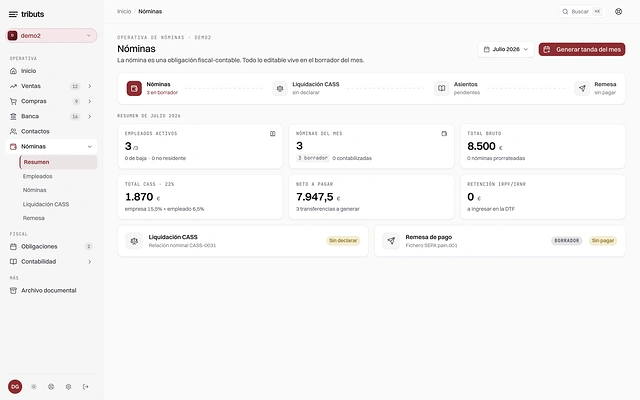Click the Buscar search field
This screenshot has width=640, height=400.
tap(582, 11)
